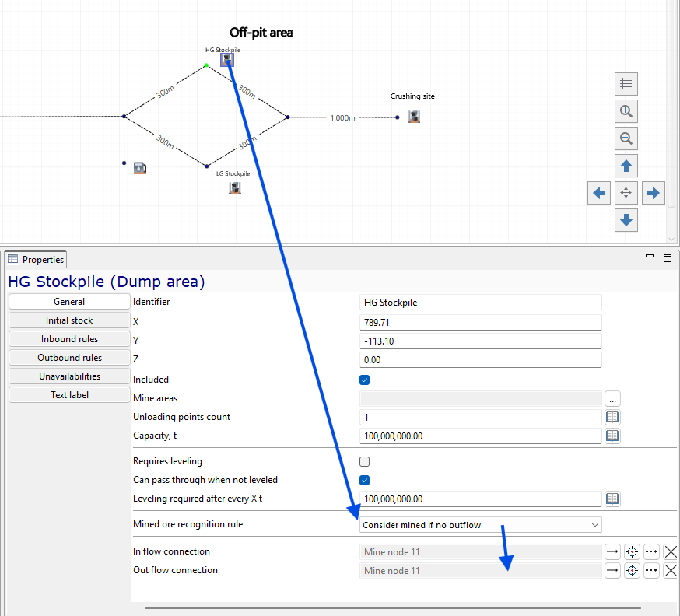Pan the map up with arrow
The width and height of the screenshot is (680, 616).
pyautogui.click(x=626, y=166)
